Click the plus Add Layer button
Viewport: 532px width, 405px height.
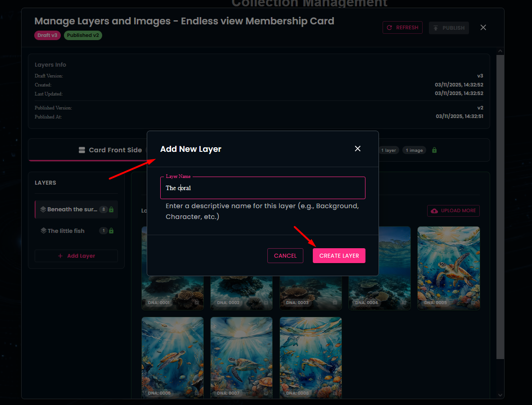coord(76,256)
